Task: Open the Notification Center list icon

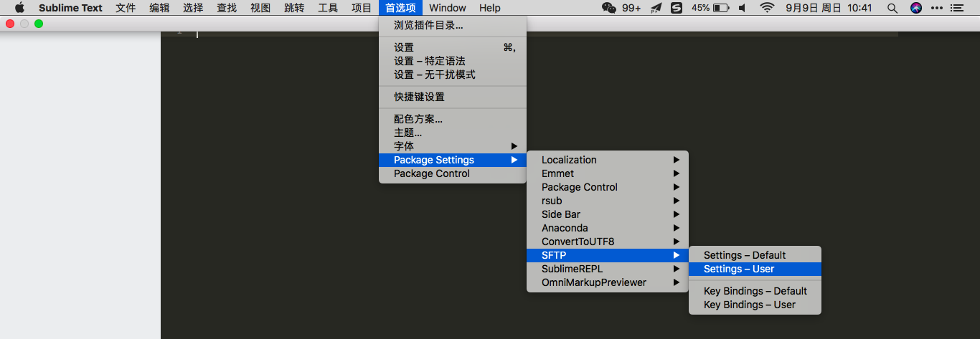Action: [x=956, y=8]
